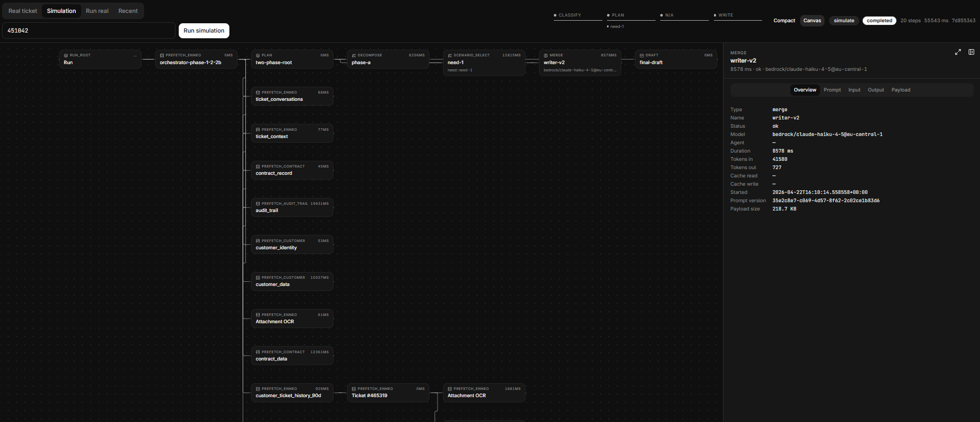Select the customer_identity node

coord(292,245)
